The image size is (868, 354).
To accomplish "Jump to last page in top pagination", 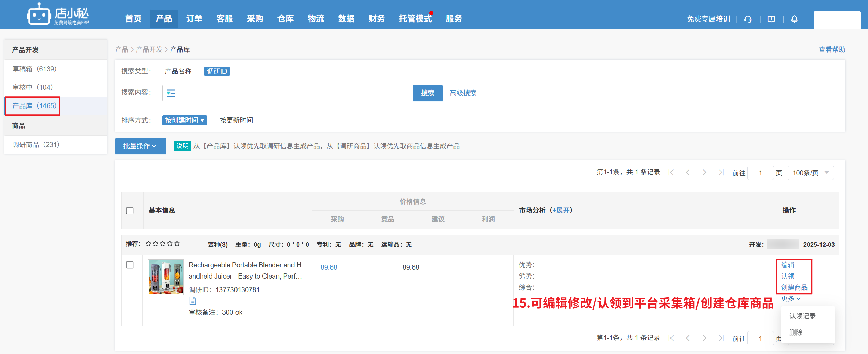I will pyautogui.click(x=721, y=173).
